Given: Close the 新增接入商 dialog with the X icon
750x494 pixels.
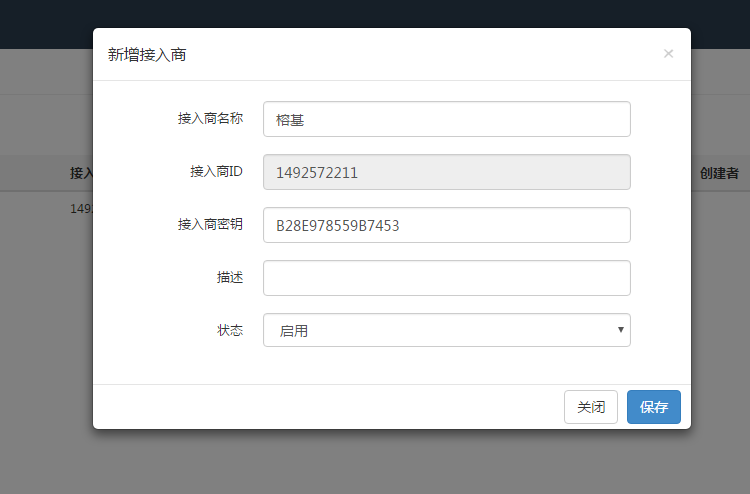Looking at the screenshot, I should click(668, 54).
